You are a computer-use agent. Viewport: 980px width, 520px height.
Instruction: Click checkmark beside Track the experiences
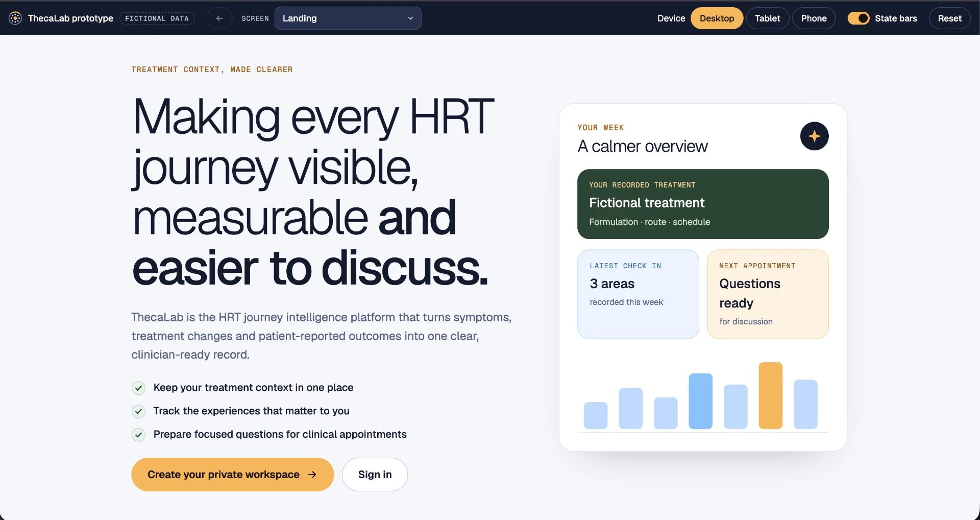(138, 411)
